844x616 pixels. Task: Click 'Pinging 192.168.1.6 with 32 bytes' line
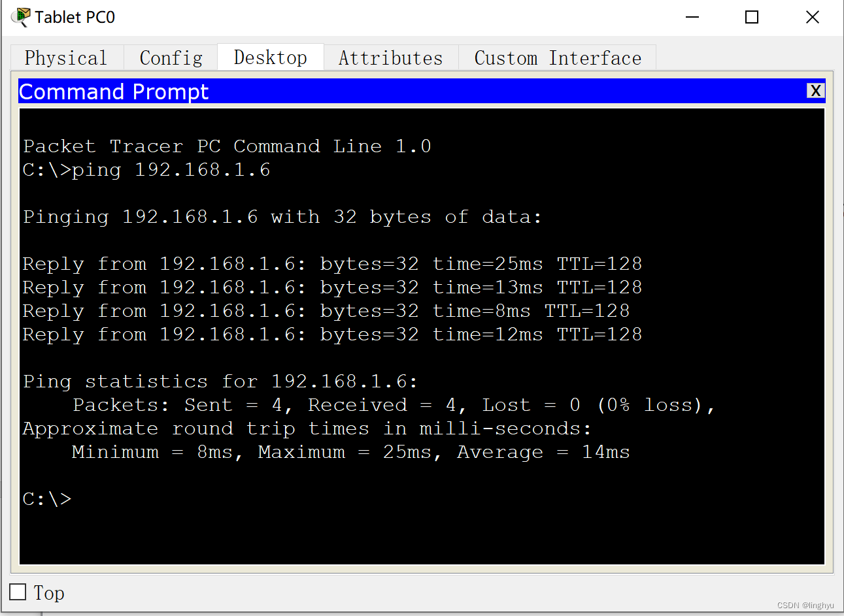pos(282,217)
